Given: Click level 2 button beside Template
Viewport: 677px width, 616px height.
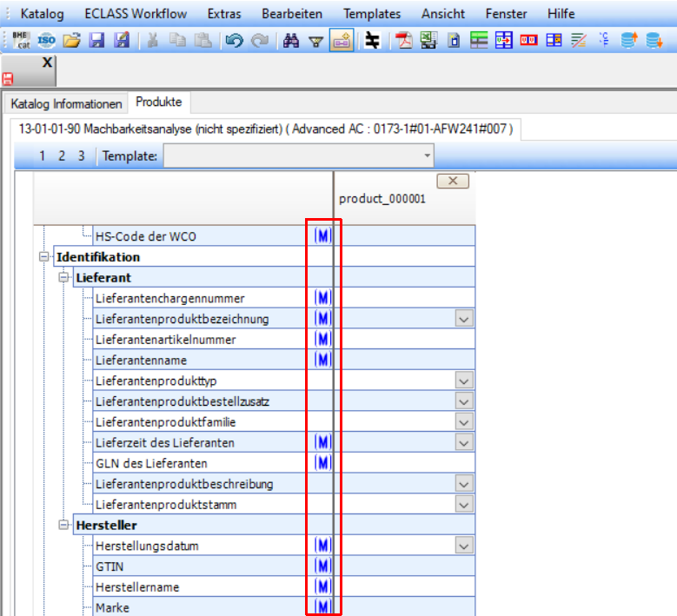Looking at the screenshot, I should point(62,156).
